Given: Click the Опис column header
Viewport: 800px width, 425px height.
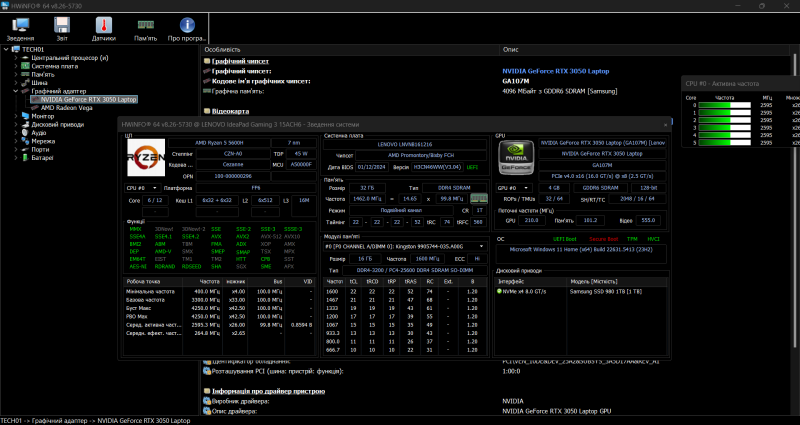Looking at the screenshot, I should (512, 48).
